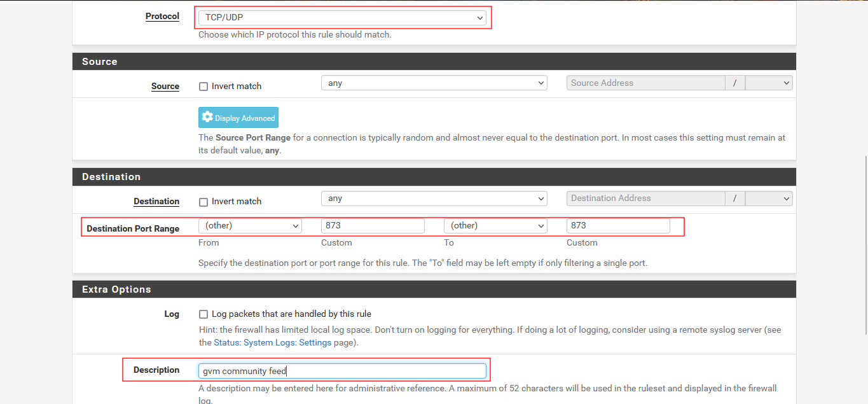Screen dimensions: 868x404
Task: Enable Invert match checkbox under Source
Action: (x=203, y=87)
